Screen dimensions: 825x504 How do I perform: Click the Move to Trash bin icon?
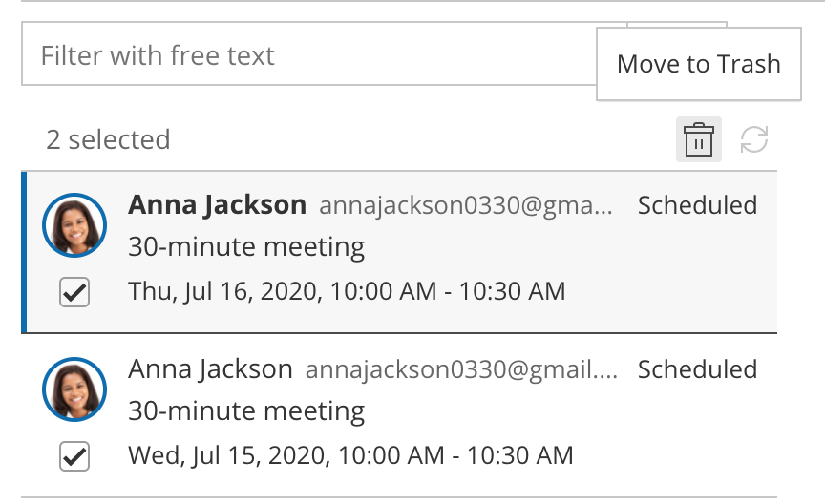coord(699,140)
